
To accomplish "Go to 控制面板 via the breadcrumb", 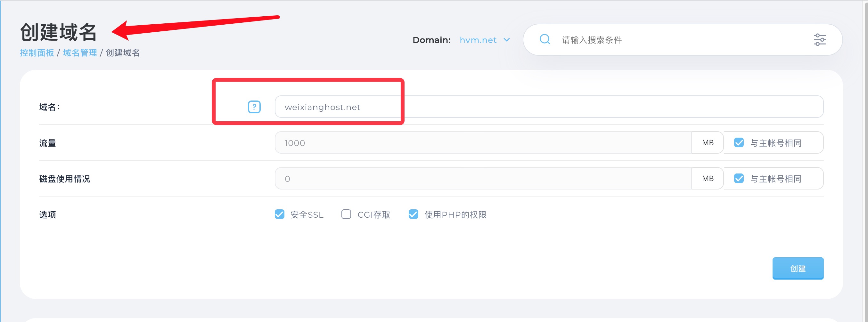I will pos(37,53).
